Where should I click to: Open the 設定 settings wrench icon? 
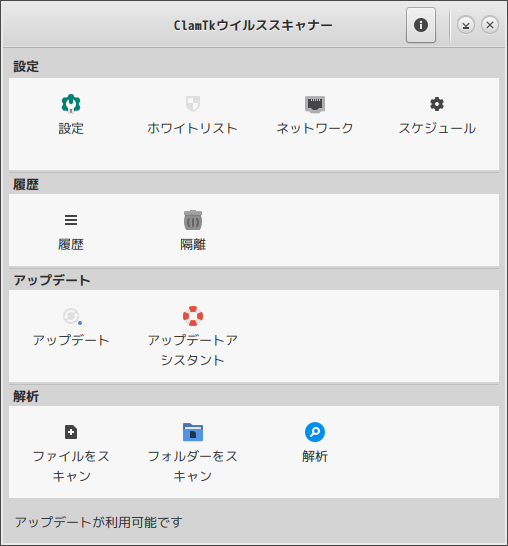pyautogui.click(x=71, y=104)
